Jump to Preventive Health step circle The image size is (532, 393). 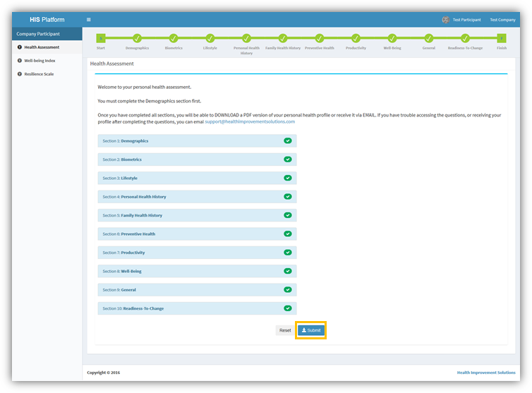319,38
